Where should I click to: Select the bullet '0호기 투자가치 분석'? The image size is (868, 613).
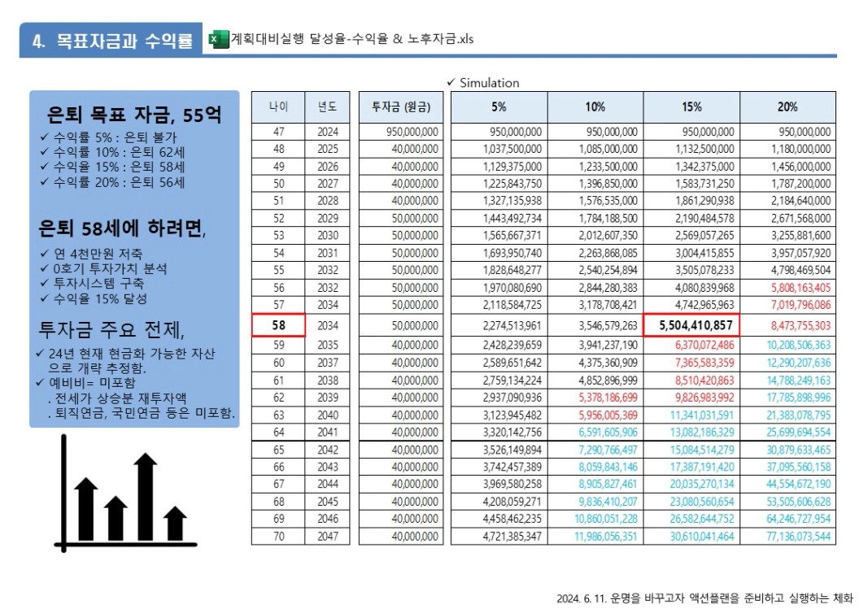click(110, 269)
